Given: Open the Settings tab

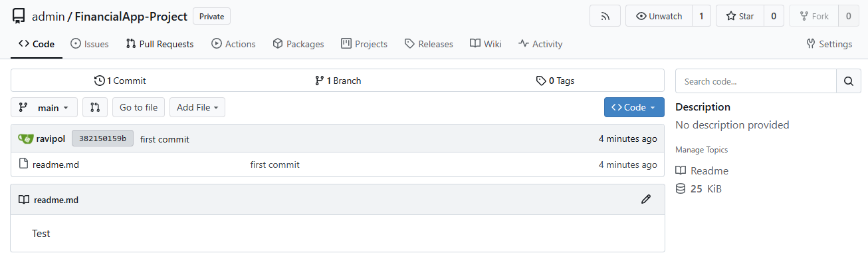Looking at the screenshot, I should pos(829,44).
